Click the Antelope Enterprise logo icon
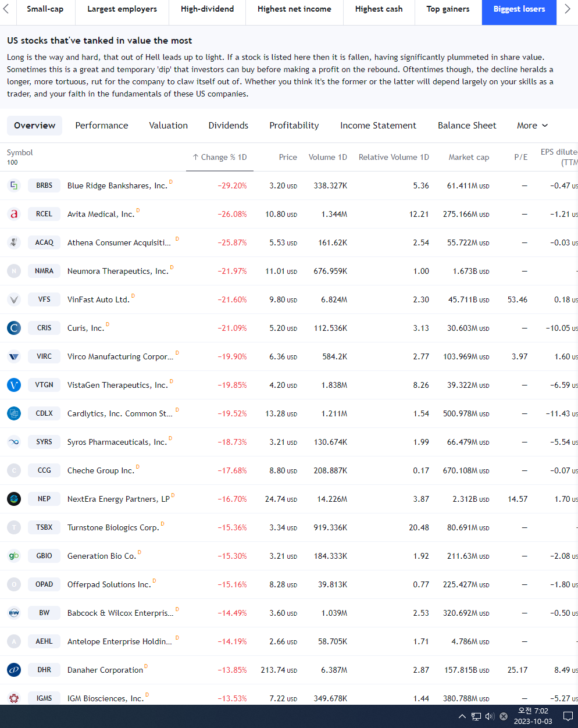 [x=14, y=641]
